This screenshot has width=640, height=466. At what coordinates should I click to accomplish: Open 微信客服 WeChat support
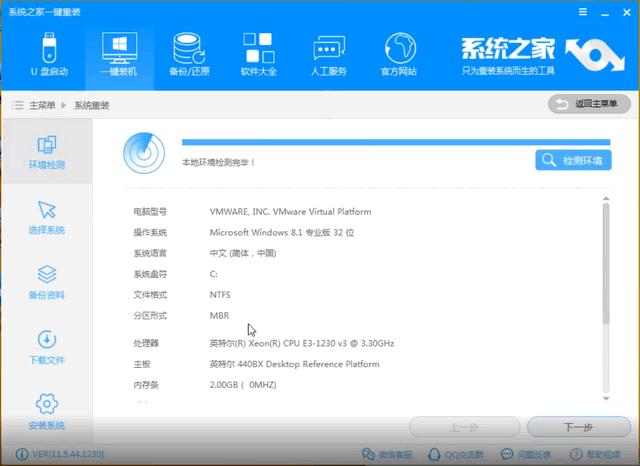click(387, 454)
